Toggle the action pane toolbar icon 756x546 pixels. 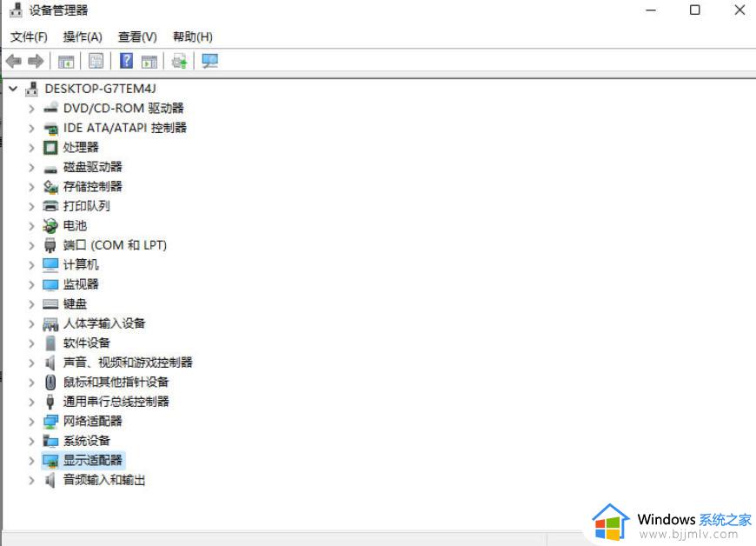[x=149, y=61]
